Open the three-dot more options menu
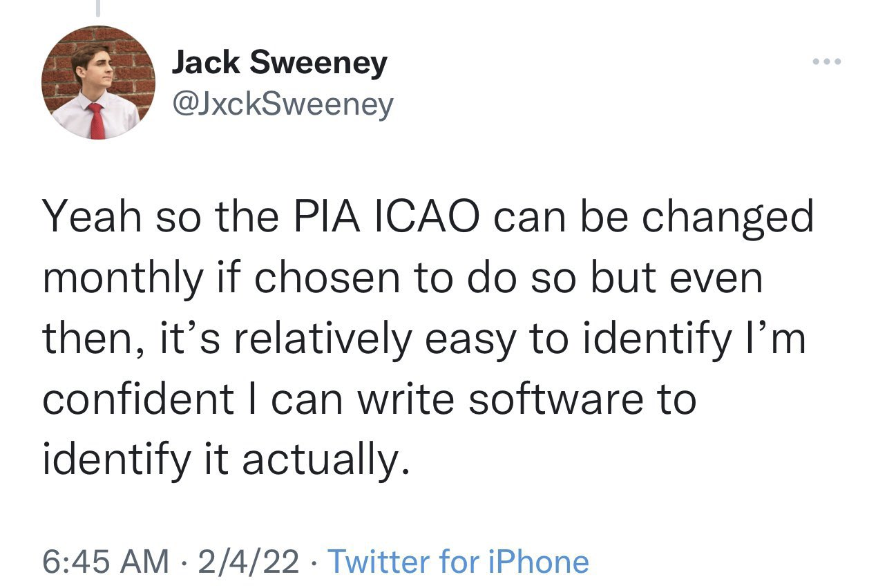 click(827, 62)
